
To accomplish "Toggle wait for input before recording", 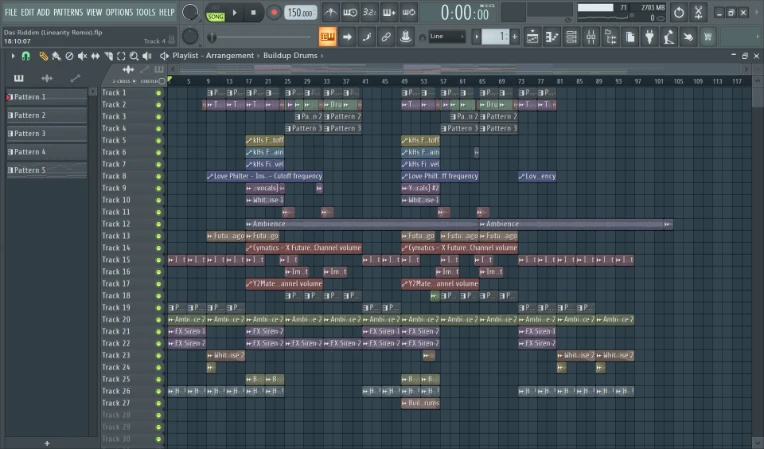I will (350, 13).
